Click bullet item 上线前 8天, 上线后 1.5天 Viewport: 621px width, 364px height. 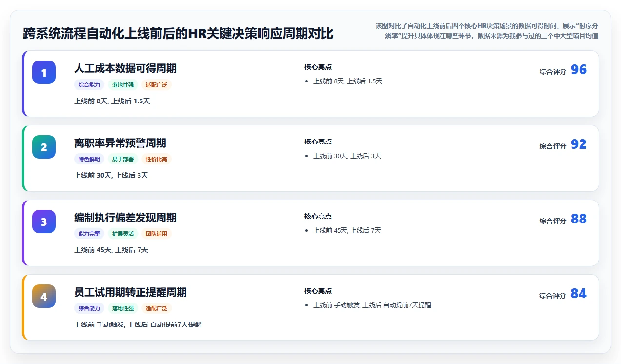tap(347, 81)
